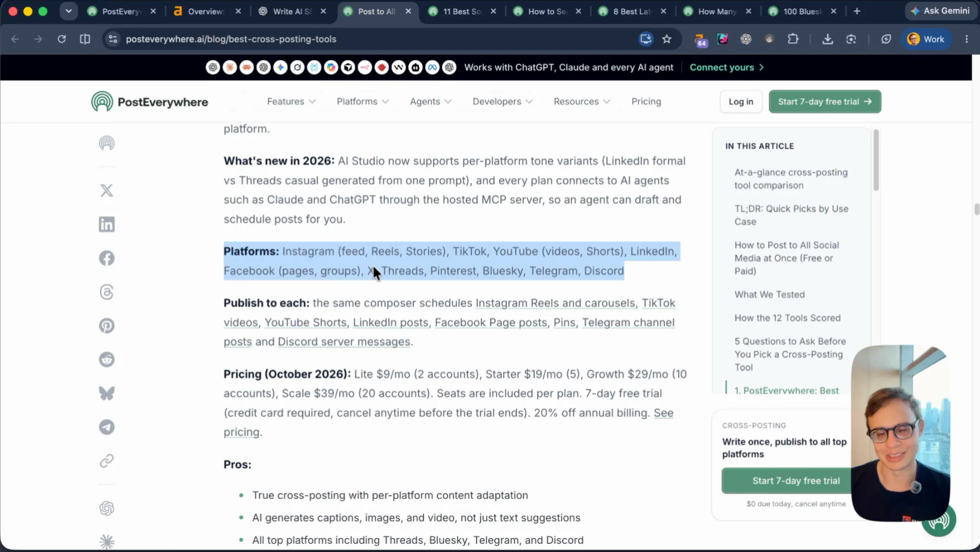
Task: Click the PostEverywhere logo in header
Action: click(150, 102)
